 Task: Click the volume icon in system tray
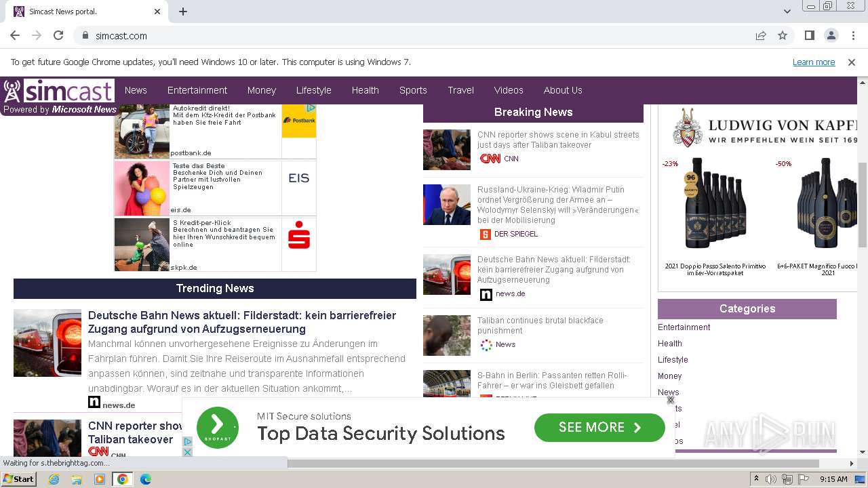click(771, 479)
